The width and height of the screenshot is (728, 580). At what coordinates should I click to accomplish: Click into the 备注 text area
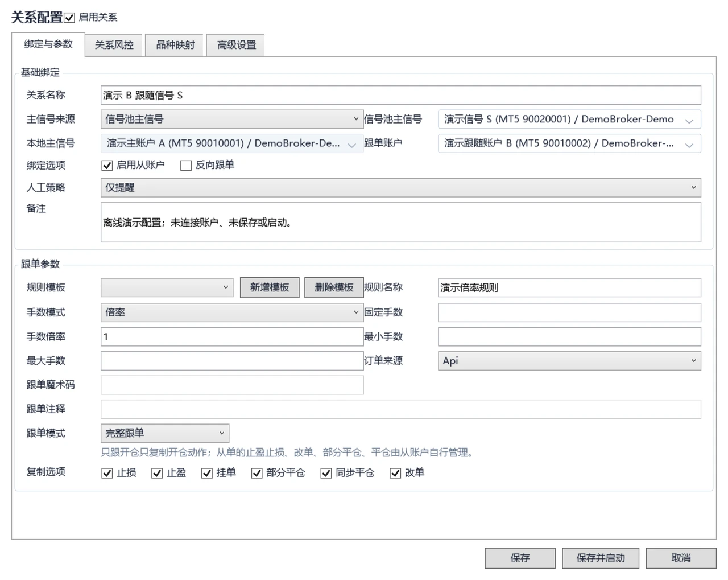click(x=401, y=223)
